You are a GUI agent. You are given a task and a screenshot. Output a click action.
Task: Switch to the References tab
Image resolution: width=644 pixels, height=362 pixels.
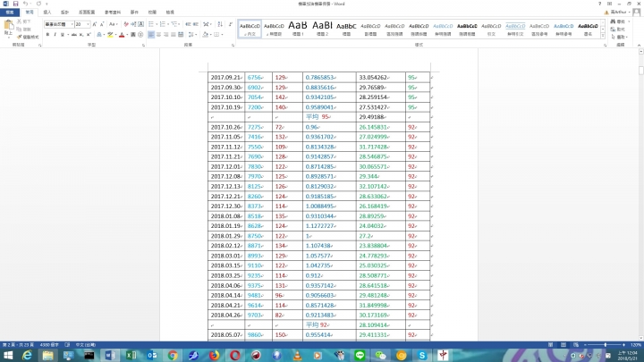[113, 13]
